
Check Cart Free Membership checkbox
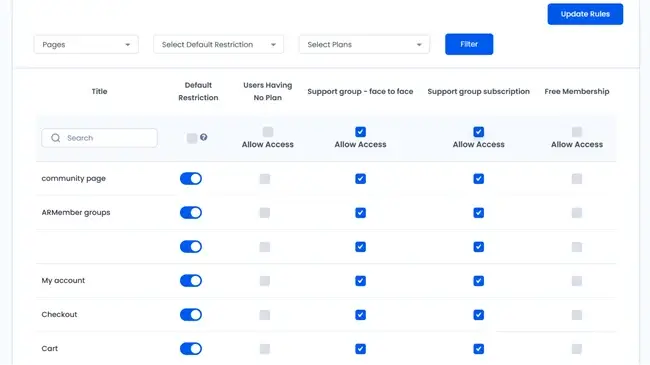577,349
